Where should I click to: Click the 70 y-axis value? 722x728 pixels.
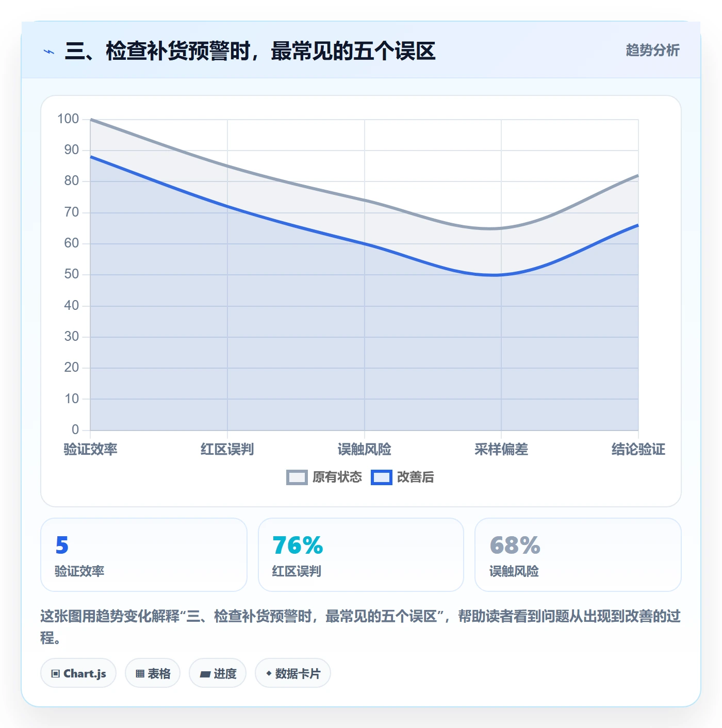point(72,212)
